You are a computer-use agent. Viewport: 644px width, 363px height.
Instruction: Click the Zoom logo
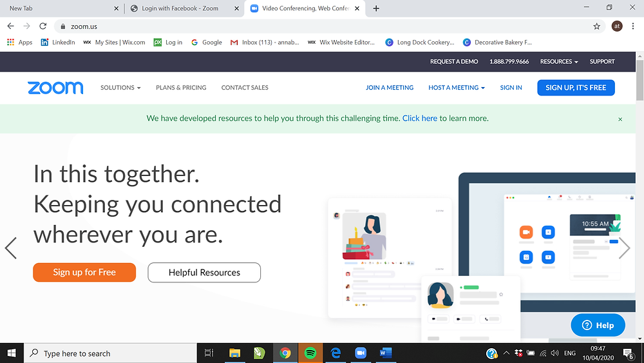(55, 88)
